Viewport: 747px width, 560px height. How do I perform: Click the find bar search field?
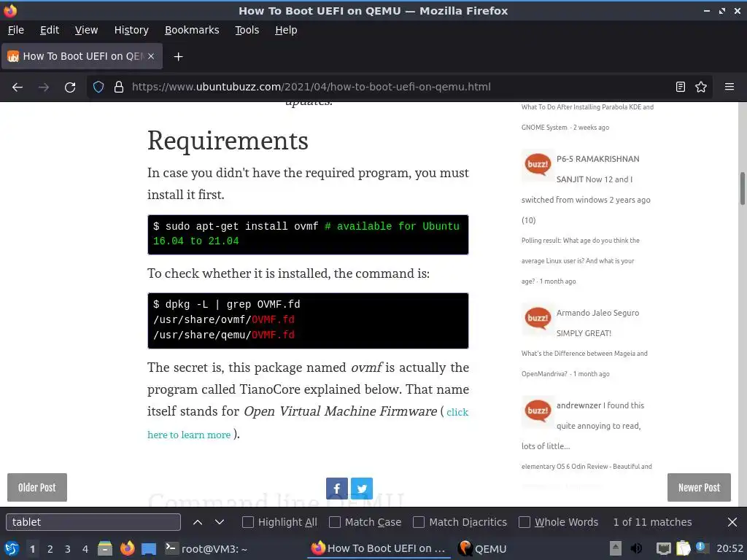(93, 522)
